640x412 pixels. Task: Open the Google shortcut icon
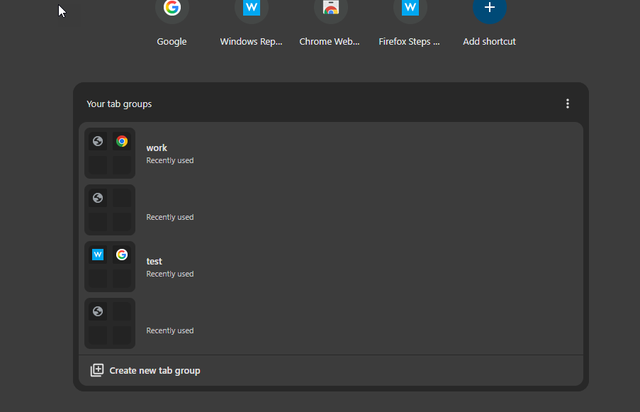point(172,7)
